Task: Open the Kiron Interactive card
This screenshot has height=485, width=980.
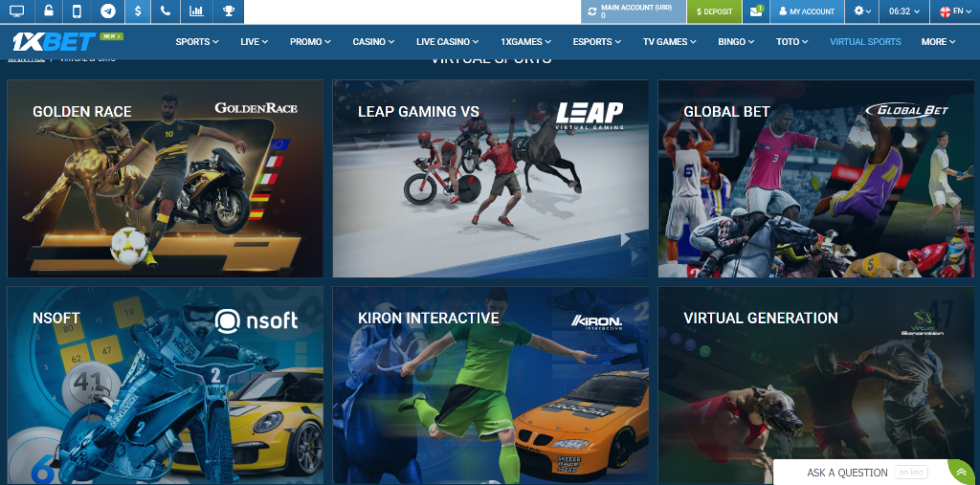Action: 491,385
